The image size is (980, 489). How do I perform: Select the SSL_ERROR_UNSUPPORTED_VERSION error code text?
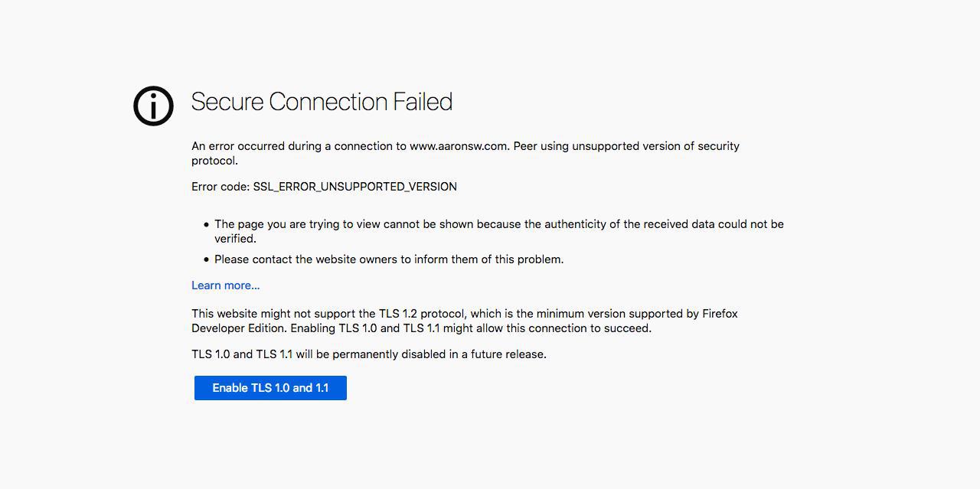[x=355, y=187]
